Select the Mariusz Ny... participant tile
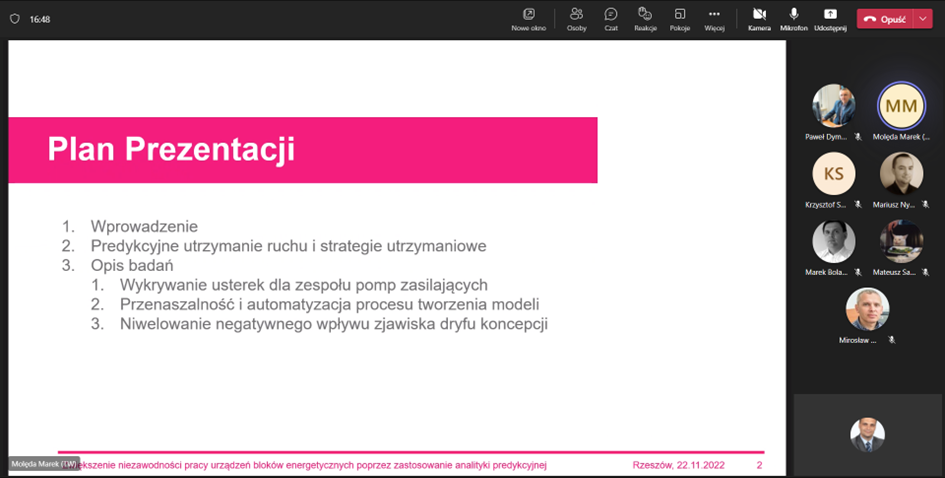Viewport: 945px width, 478px height. coord(901,173)
